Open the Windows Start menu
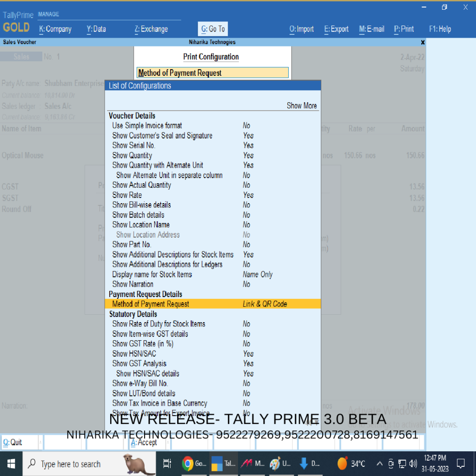 tap(11, 464)
